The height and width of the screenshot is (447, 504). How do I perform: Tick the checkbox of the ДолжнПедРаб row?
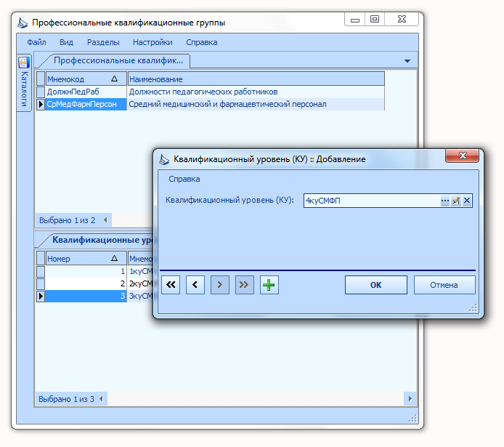pyautogui.click(x=41, y=92)
